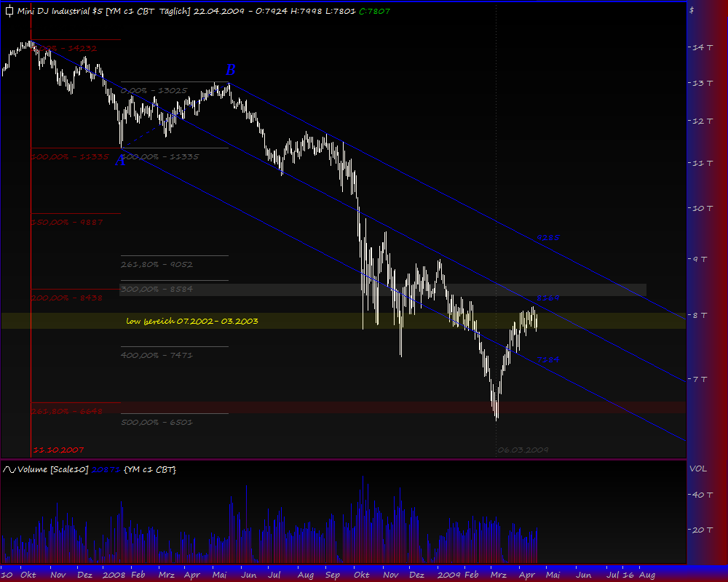The width and height of the screenshot is (728, 582).
Task: Click the "2009" year label on time axis
Action: point(449,575)
